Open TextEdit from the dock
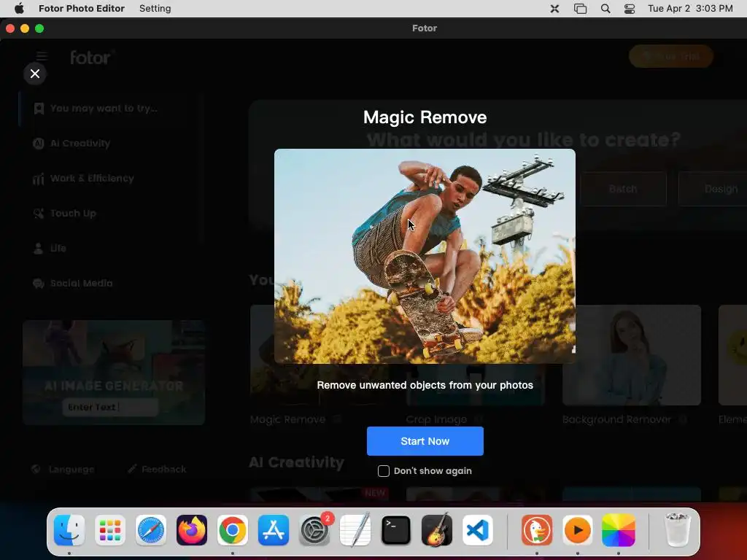This screenshot has width=747, height=560. pyautogui.click(x=355, y=530)
